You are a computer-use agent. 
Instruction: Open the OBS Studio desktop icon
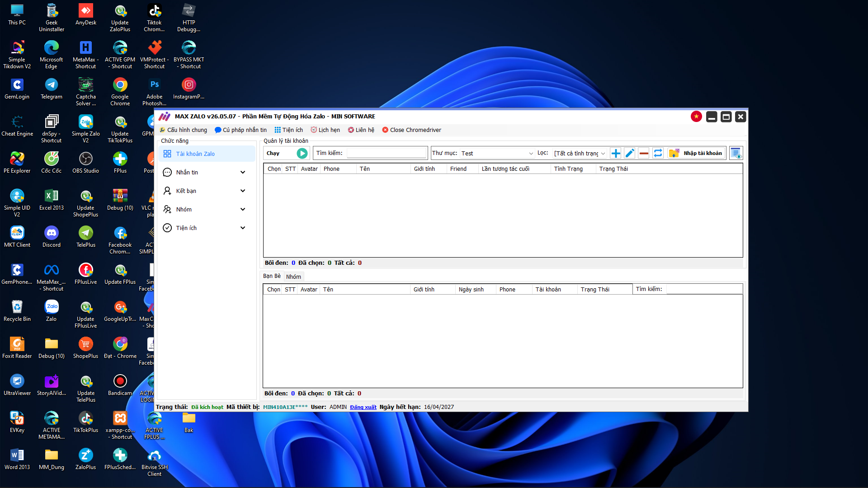coord(86,163)
